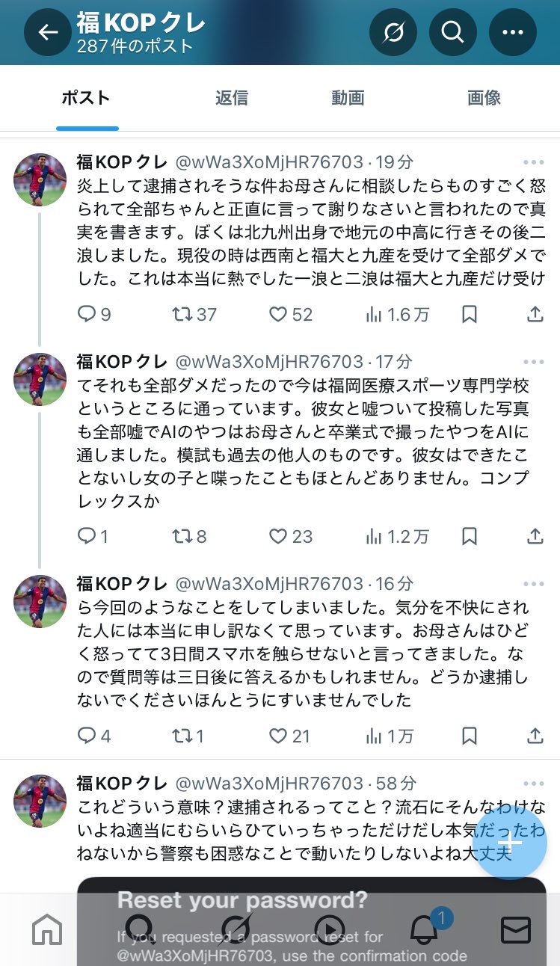Open more options on the 16分 post

tap(534, 584)
